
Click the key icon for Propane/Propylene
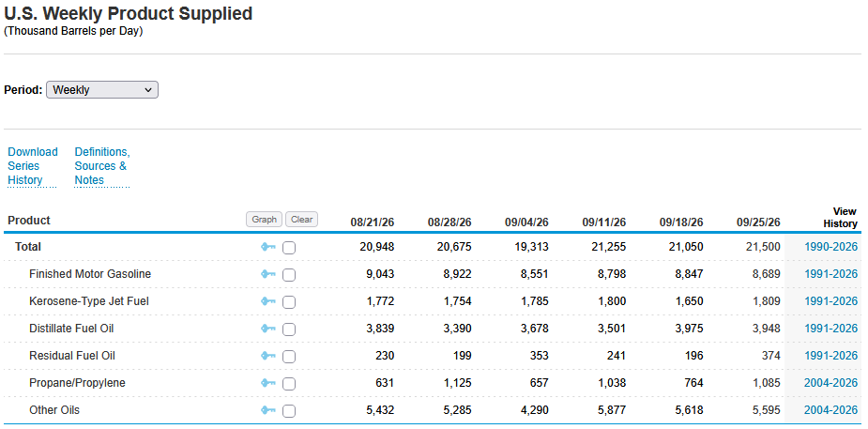(x=268, y=382)
